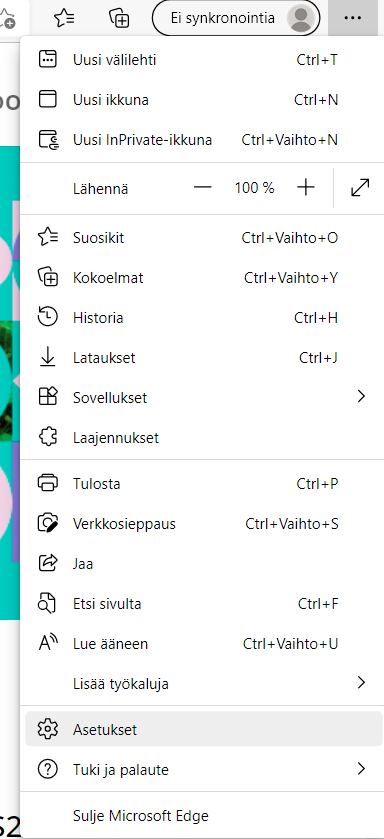Click the Verkkosieppaus web capture icon
The width and height of the screenshot is (384, 839).
click(48, 523)
